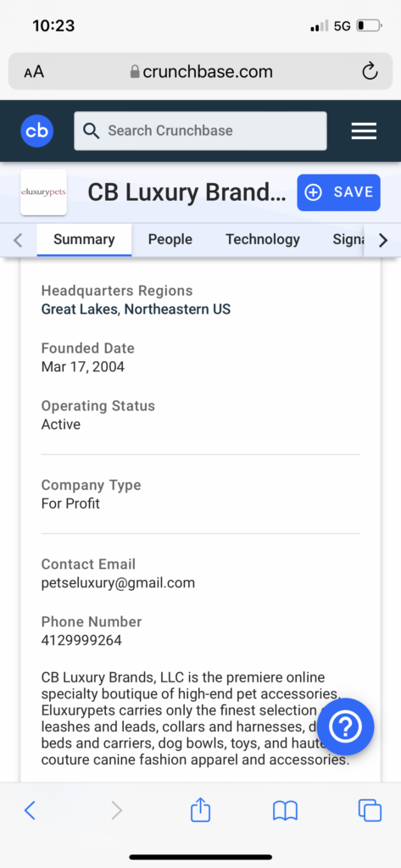Open the Northeastern US region link
The image size is (401, 868).
point(177,309)
